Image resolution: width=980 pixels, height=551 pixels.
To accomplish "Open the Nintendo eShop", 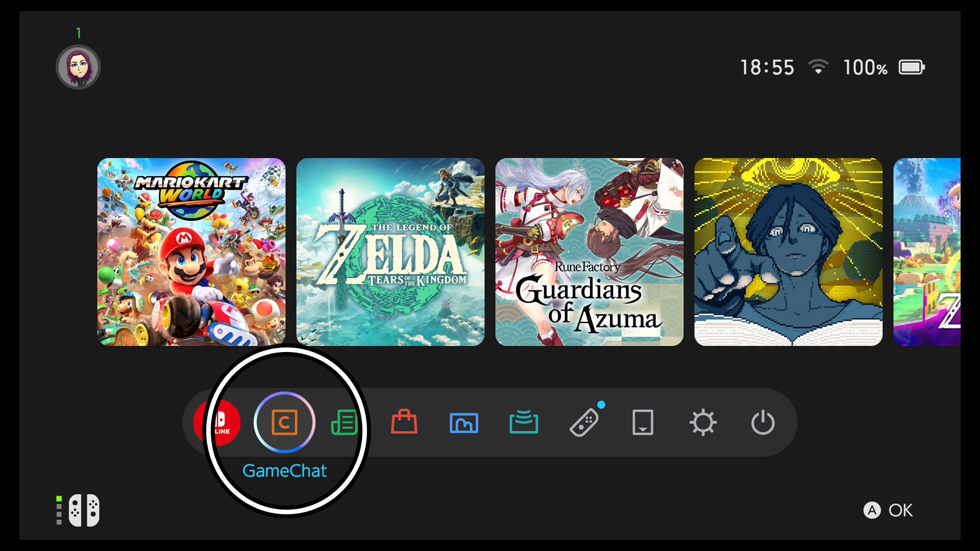I will coord(403,422).
